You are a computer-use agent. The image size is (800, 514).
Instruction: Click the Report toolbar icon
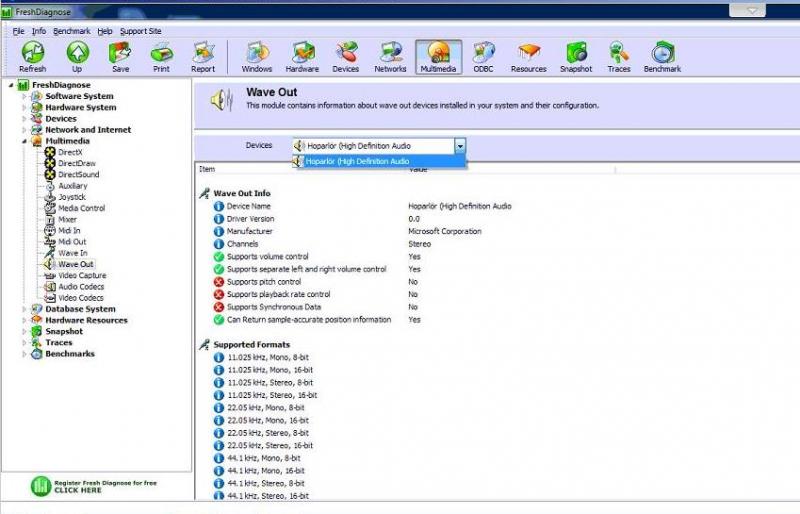[x=203, y=56]
